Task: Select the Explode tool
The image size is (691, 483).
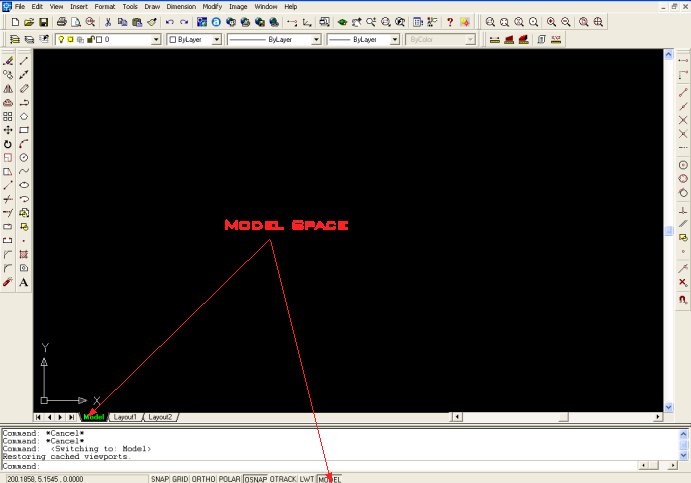Action: click(x=8, y=282)
